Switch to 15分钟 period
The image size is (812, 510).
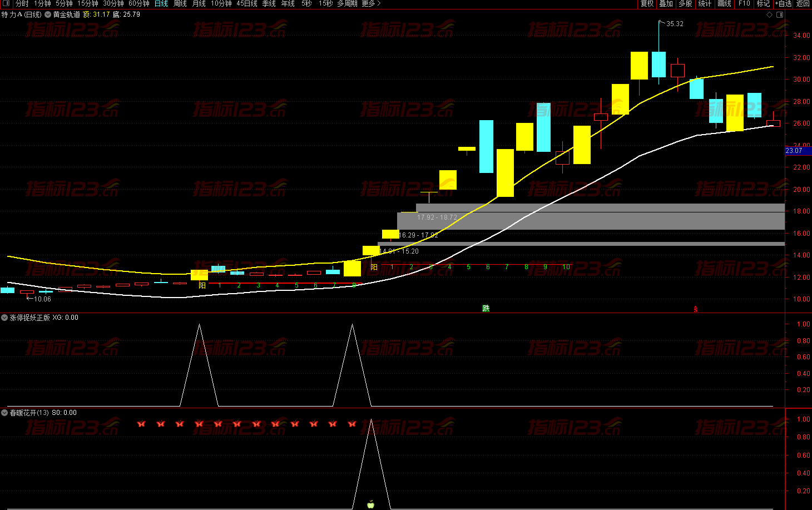(x=88, y=3)
